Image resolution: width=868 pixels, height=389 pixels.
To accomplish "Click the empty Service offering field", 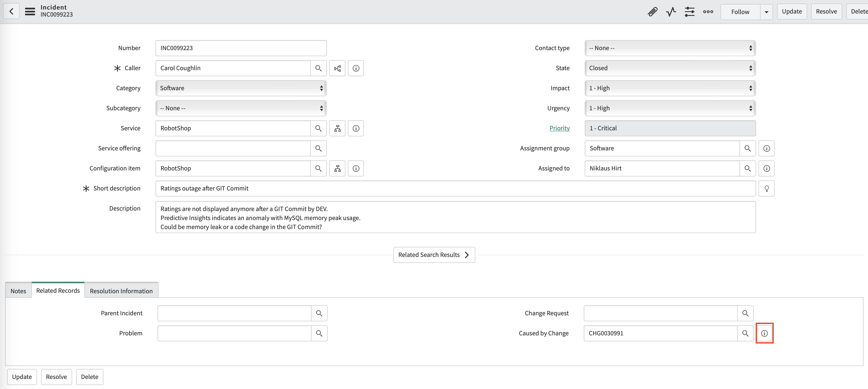I will tap(233, 148).
